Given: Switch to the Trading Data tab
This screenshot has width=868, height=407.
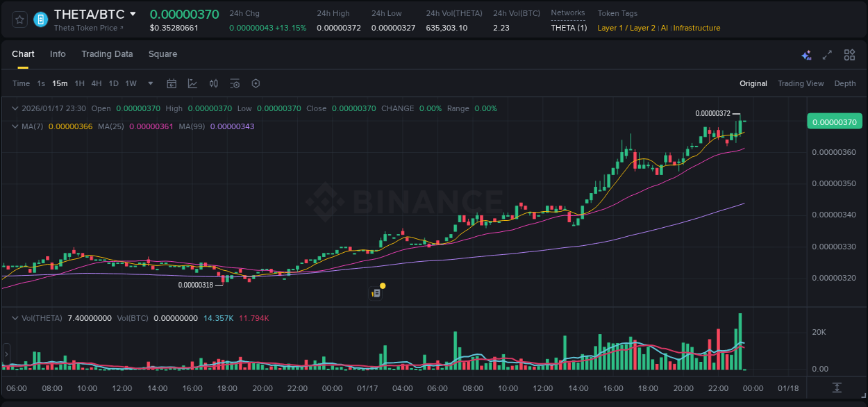Looking at the screenshot, I should point(107,54).
